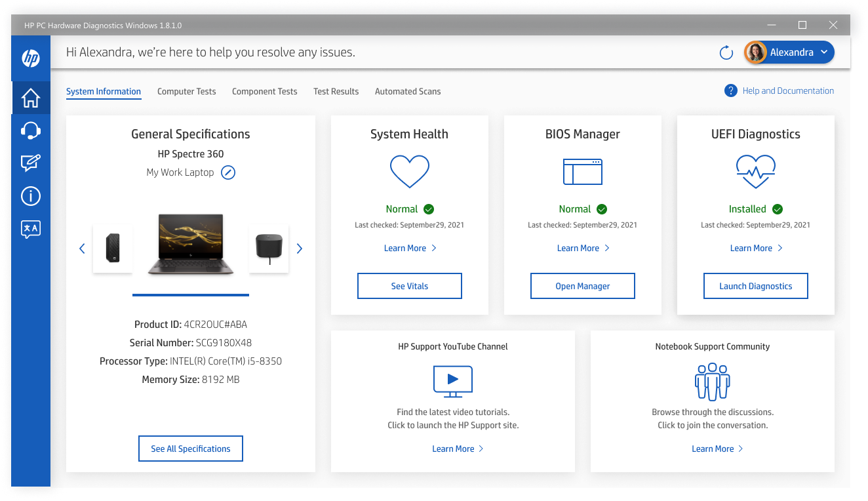
Task: Click UEFI Installed check icon
Action: pyautogui.click(x=778, y=209)
